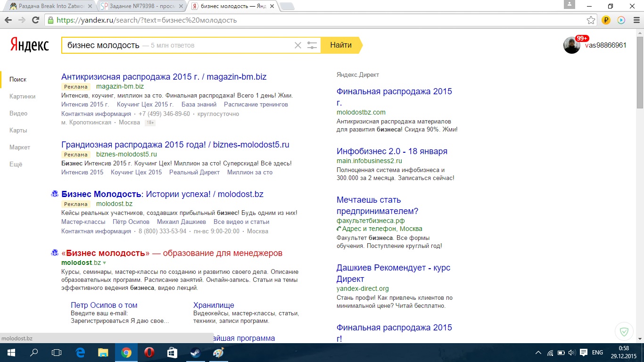Open 'Грандиозная распродажа 2015 года!' result
644x362 pixels.
[x=175, y=145]
